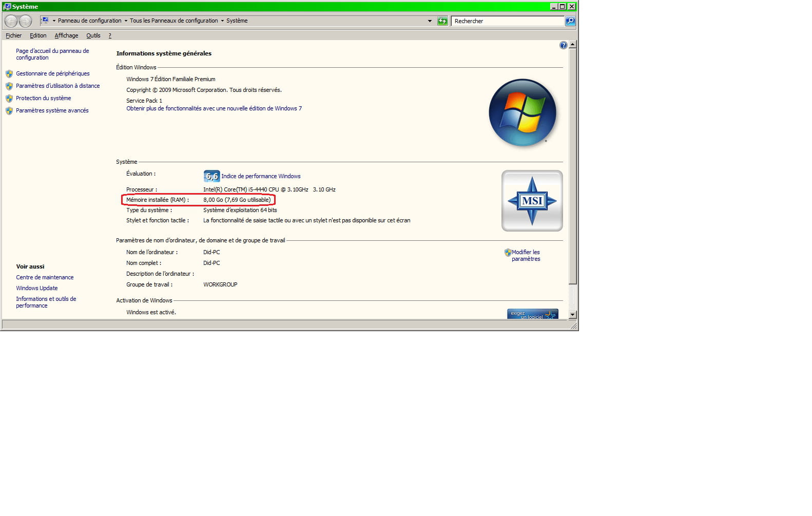This screenshot has height=516, width=812.
Task: Open the Outils menu
Action: tap(93, 35)
